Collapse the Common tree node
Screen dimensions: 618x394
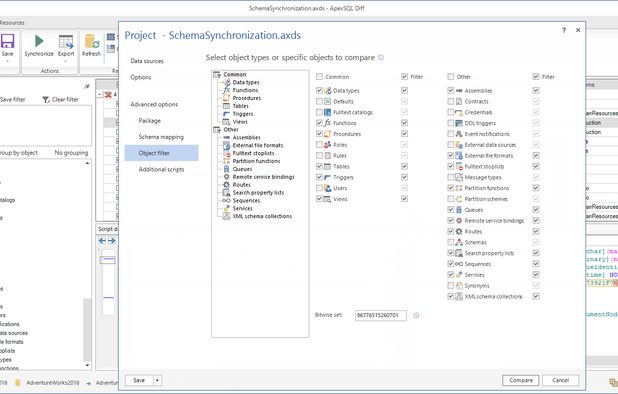tap(217, 74)
